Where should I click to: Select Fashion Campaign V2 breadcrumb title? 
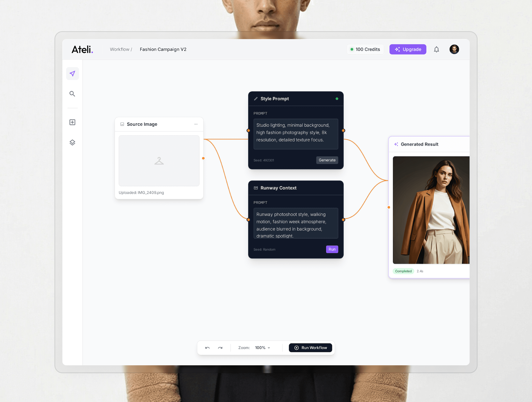tap(163, 49)
